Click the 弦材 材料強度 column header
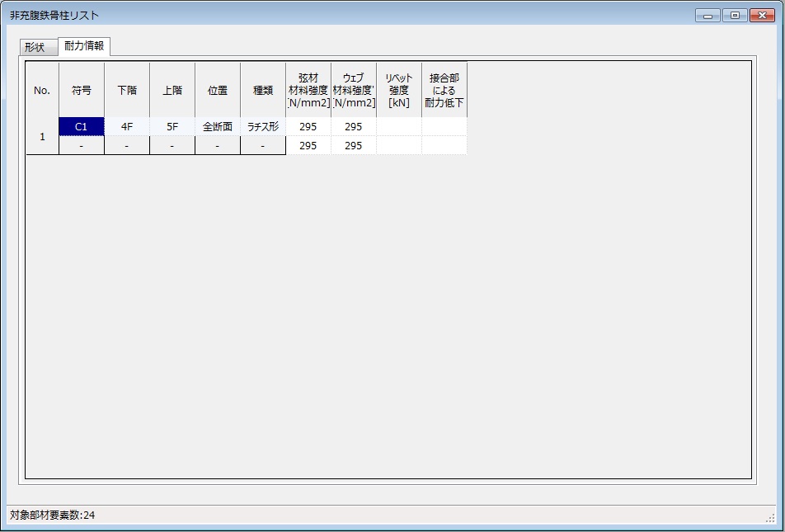Image resolution: width=785 pixels, height=532 pixels. pyautogui.click(x=308, y=90)
